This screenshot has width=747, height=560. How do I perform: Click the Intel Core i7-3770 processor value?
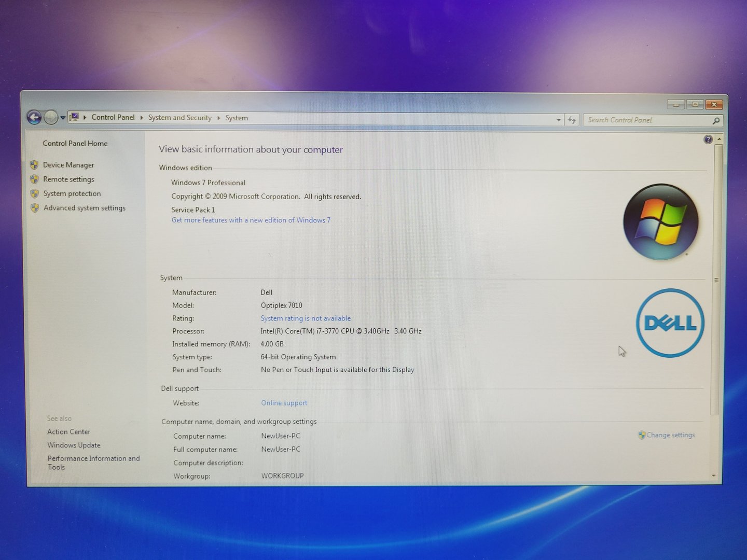341,331
